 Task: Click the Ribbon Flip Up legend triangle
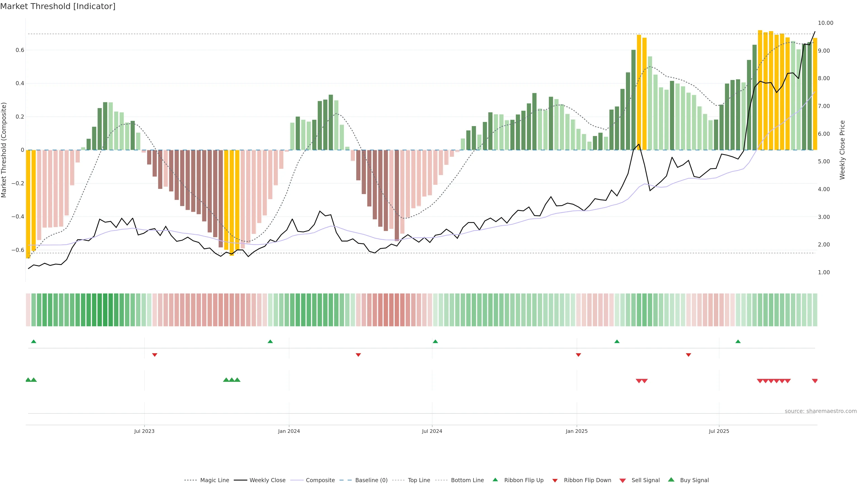click(495, 480)
